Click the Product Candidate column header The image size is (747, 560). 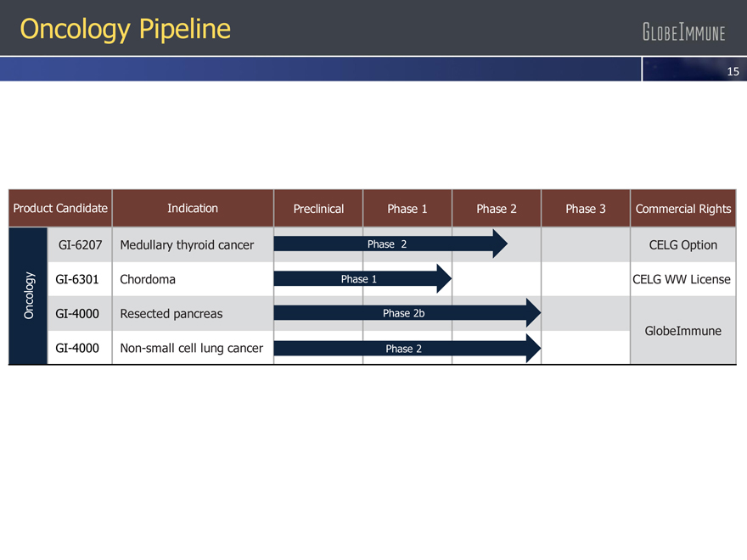pos(59,208)
